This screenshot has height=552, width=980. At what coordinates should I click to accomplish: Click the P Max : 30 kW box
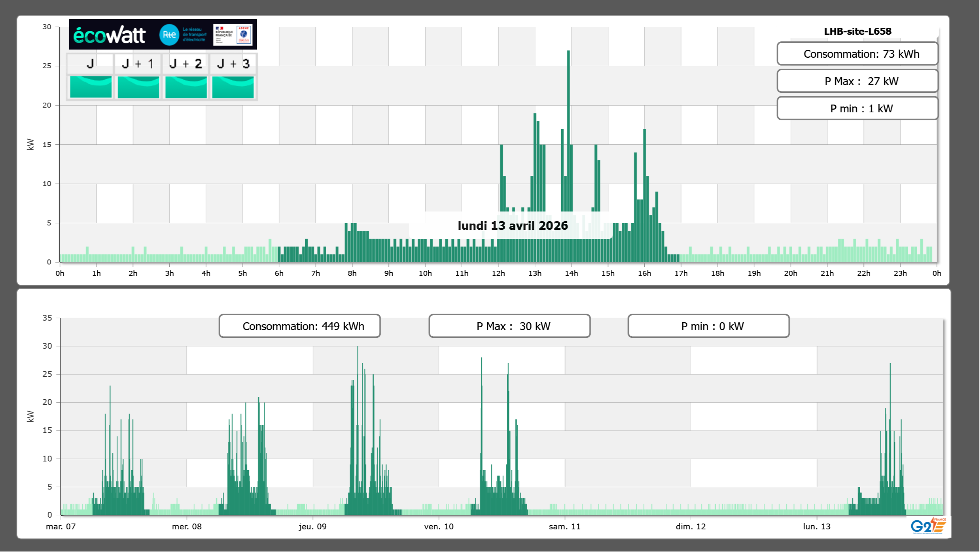pyautogui.click(x=509, y=326)
